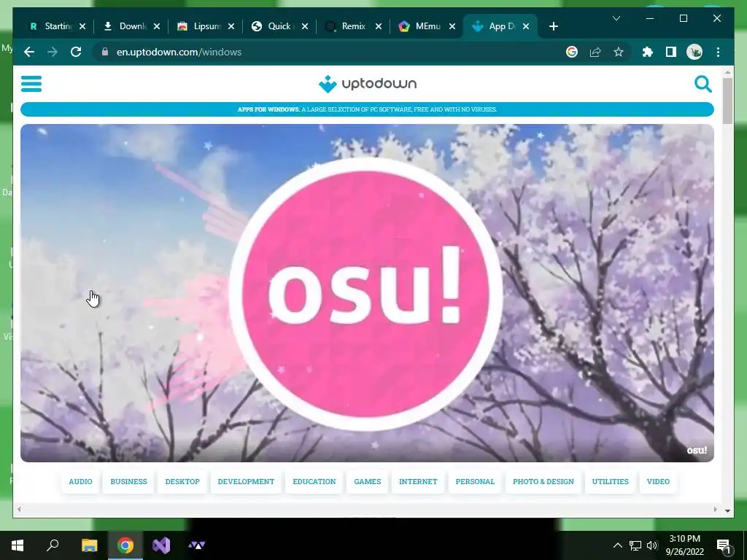
Task: Open the Uptodown hamburger menu
Action: tap(31, 84)
